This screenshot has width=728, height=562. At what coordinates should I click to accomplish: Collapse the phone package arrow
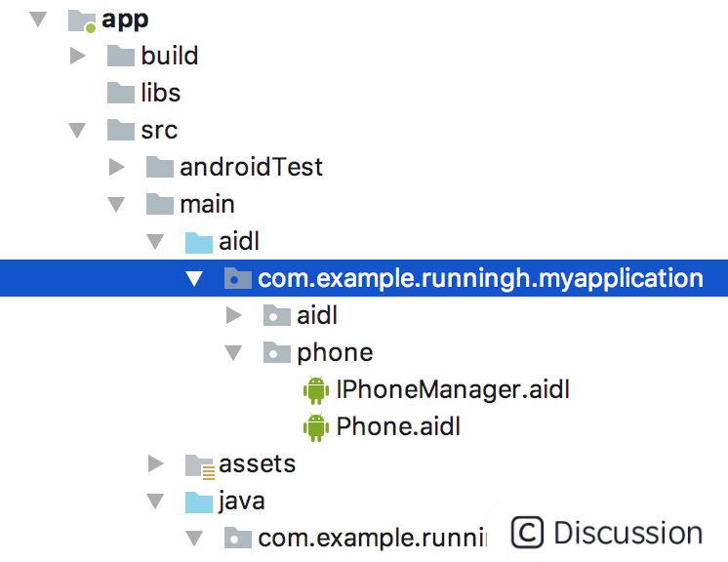tap(233, 353)
